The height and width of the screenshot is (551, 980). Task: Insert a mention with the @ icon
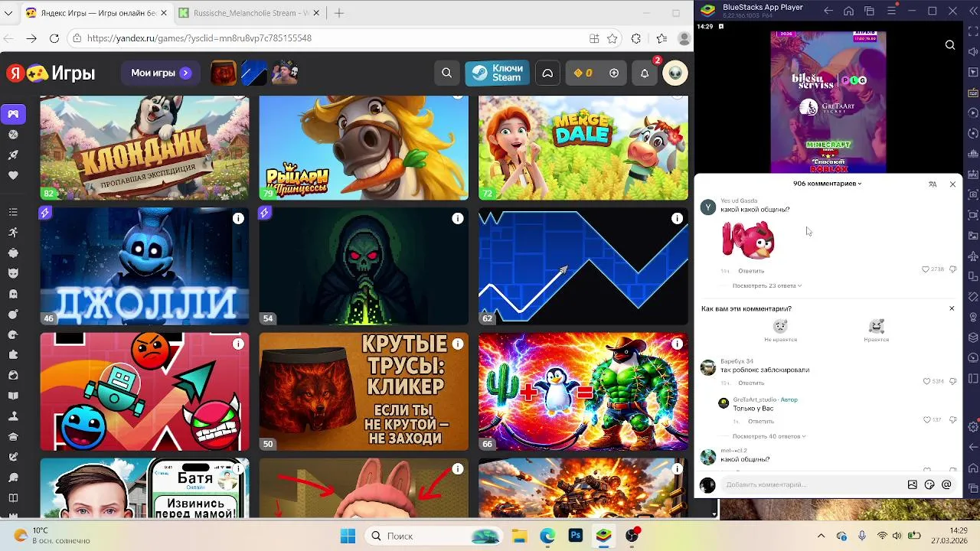pos(946,484)
